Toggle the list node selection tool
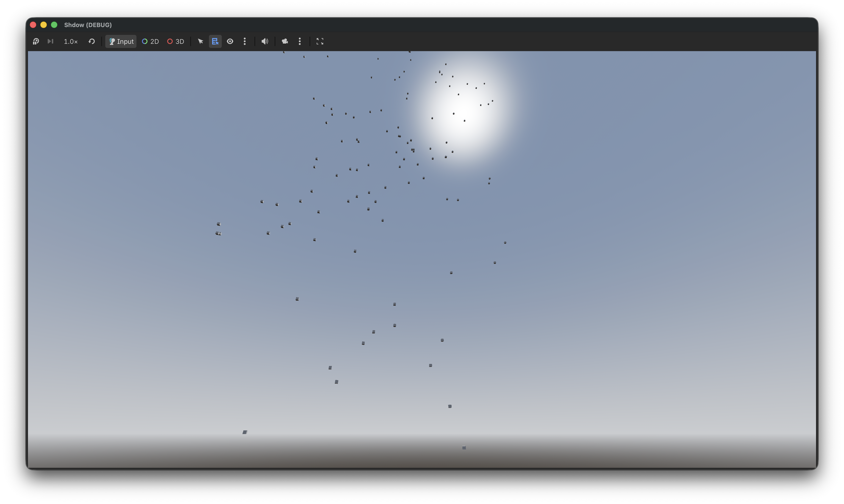This screenshot has width=844, height=504. 215,42
